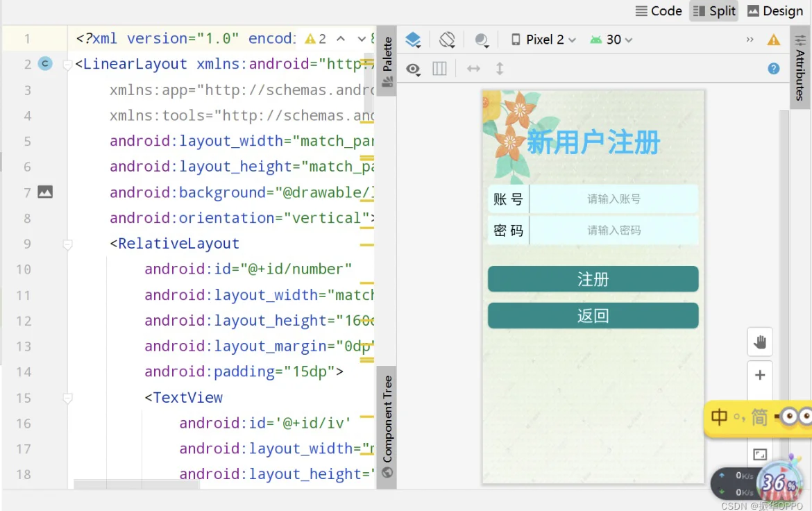
Task: Select the pan hand tool beside the preview
Action: pyautogui.click(x=759, y=342)
